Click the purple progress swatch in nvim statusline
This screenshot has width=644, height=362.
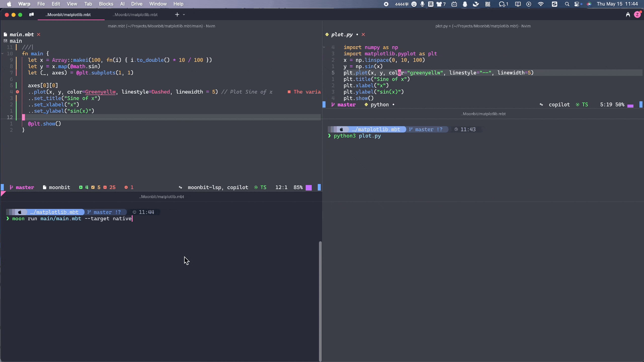click(309, 187)
